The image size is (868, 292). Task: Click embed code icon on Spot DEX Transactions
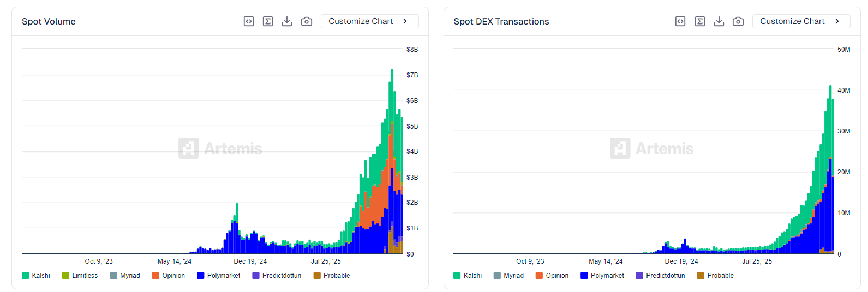click(680, 21)
